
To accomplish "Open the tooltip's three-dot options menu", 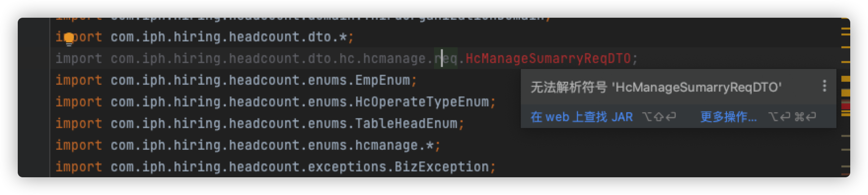I will pos(824,87).
